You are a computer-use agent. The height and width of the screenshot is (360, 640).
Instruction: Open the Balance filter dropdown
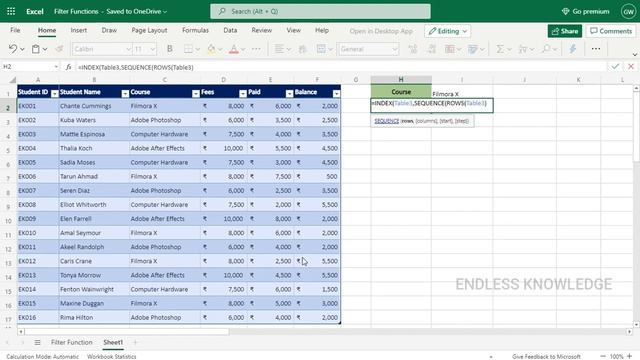336,93
